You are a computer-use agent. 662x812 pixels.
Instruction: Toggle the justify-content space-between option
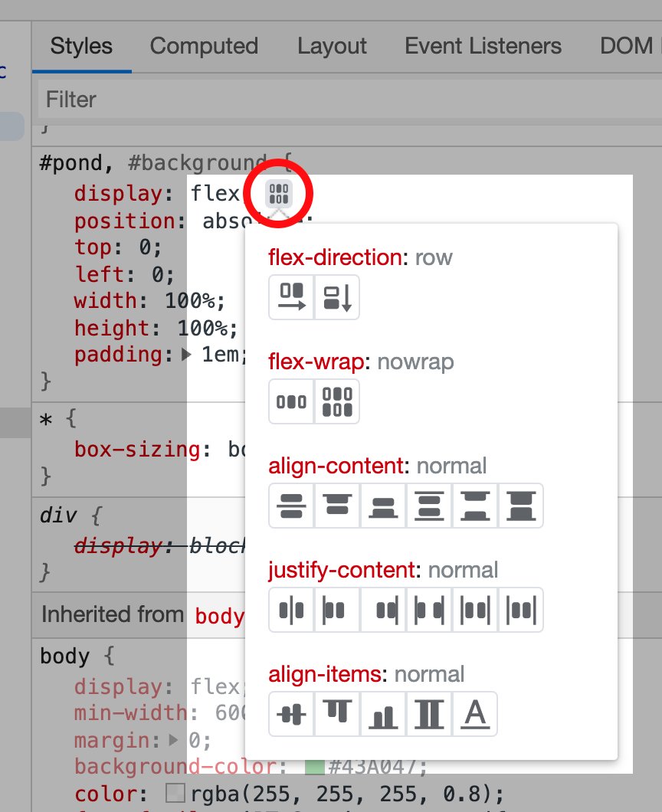(x=429, y=610)
